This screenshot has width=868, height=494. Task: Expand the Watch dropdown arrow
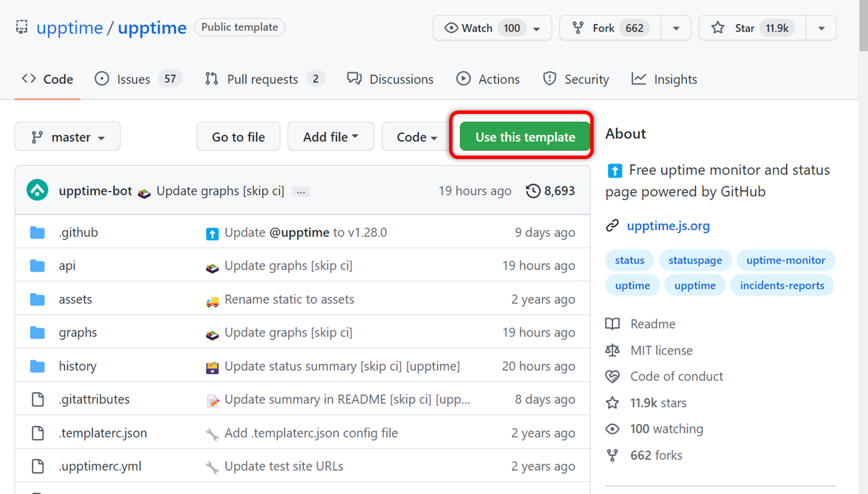click(x=537, y=28)
